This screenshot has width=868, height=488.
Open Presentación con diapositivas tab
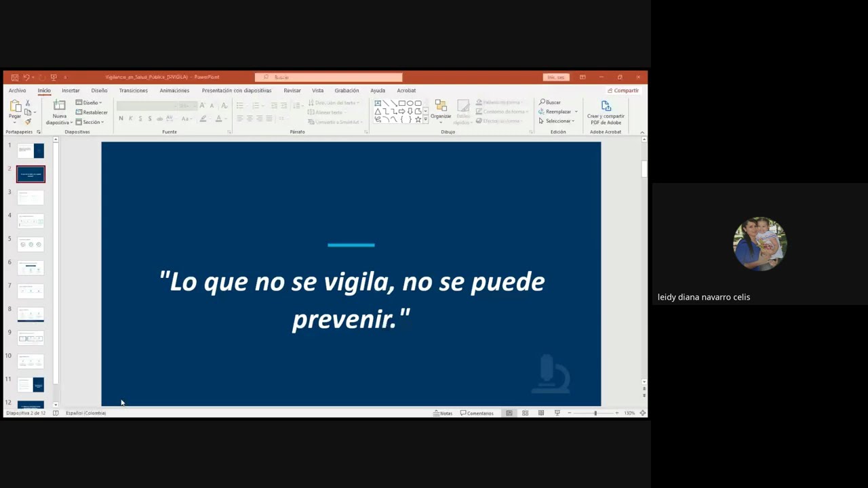point(237,90)
